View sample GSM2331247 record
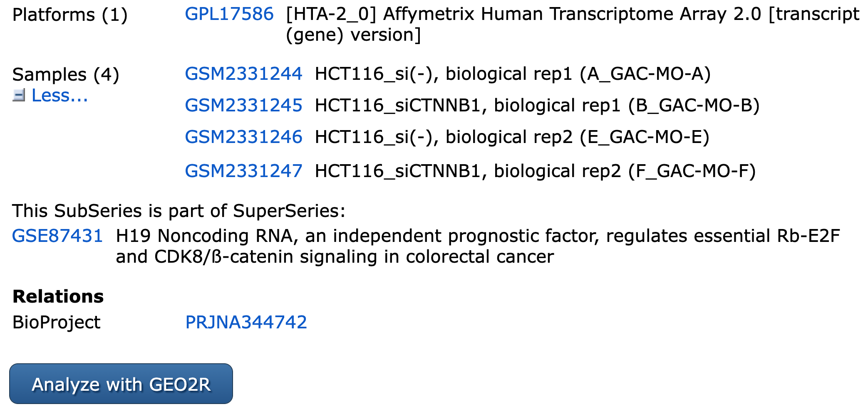 [x=243, y=171]
